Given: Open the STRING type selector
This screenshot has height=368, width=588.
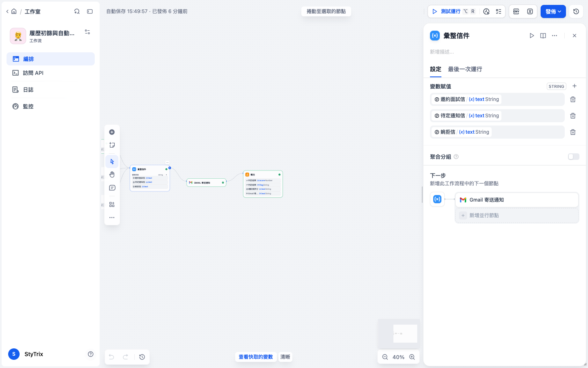Looking at the screenshot, I should tap(557, 86).
